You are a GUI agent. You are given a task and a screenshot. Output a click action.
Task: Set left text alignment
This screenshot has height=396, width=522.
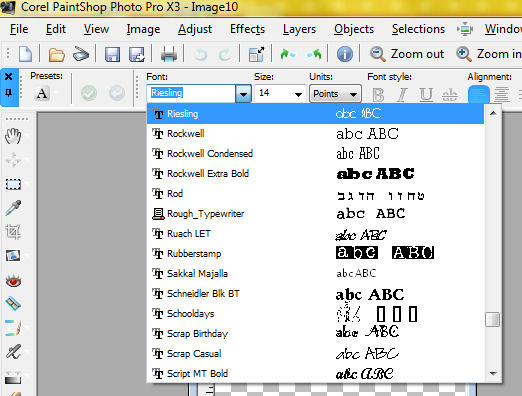click(479, 94)
